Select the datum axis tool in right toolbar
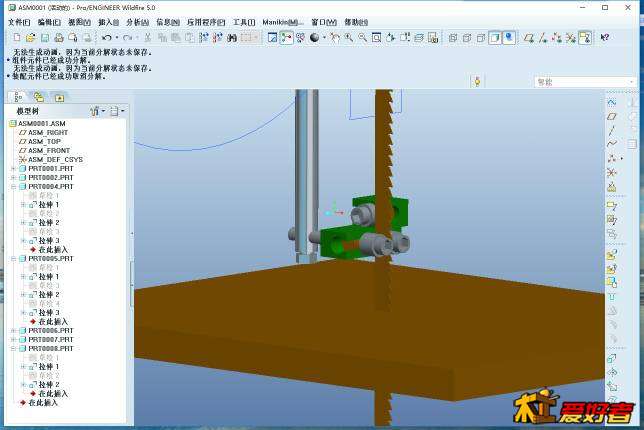 pos(612,129)
